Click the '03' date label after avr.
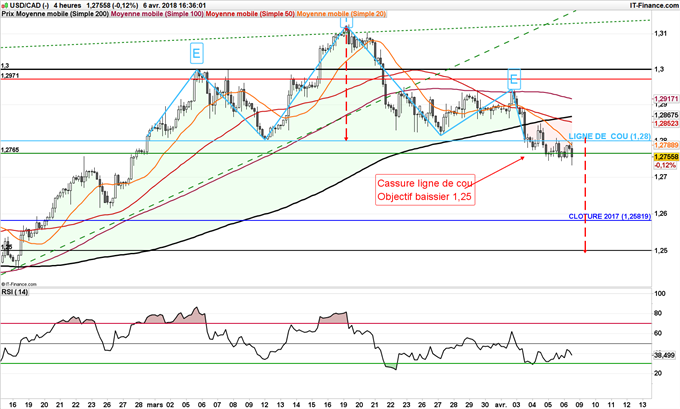This screenshot has width=680, height=409. [x=517, y=405]
